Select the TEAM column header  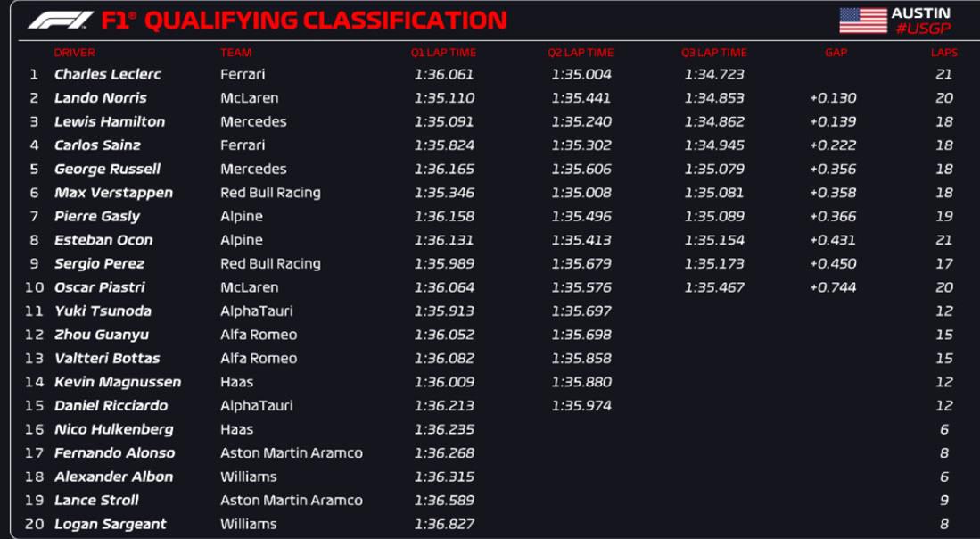click(235, 53)
